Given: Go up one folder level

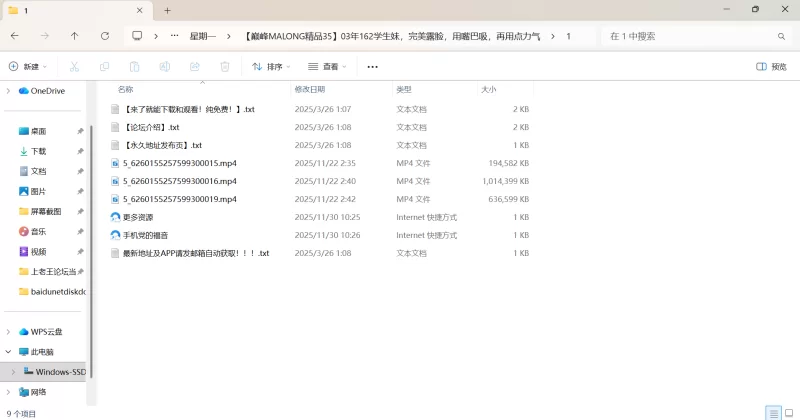Looking at the screenshot, I should (74, 36).
